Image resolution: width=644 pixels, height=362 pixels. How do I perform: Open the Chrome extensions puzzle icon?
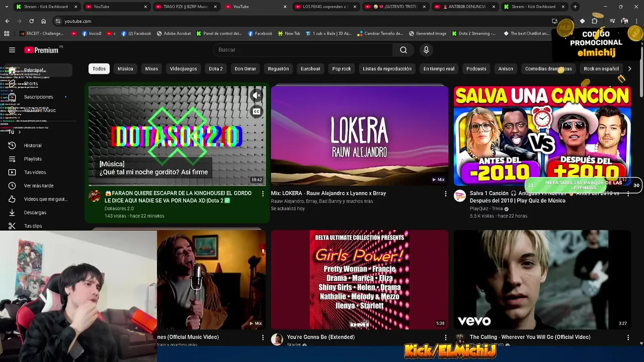[x=594, y=21]
